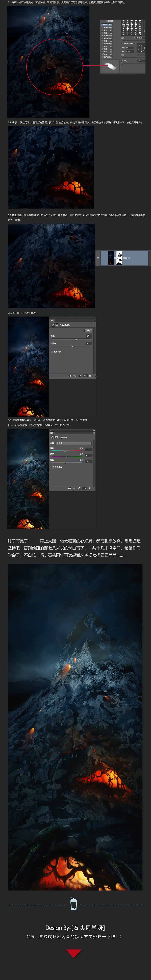Click the cyan-red value field showing -12
Viewport: 151px width, 980px height.
[88, 449]
